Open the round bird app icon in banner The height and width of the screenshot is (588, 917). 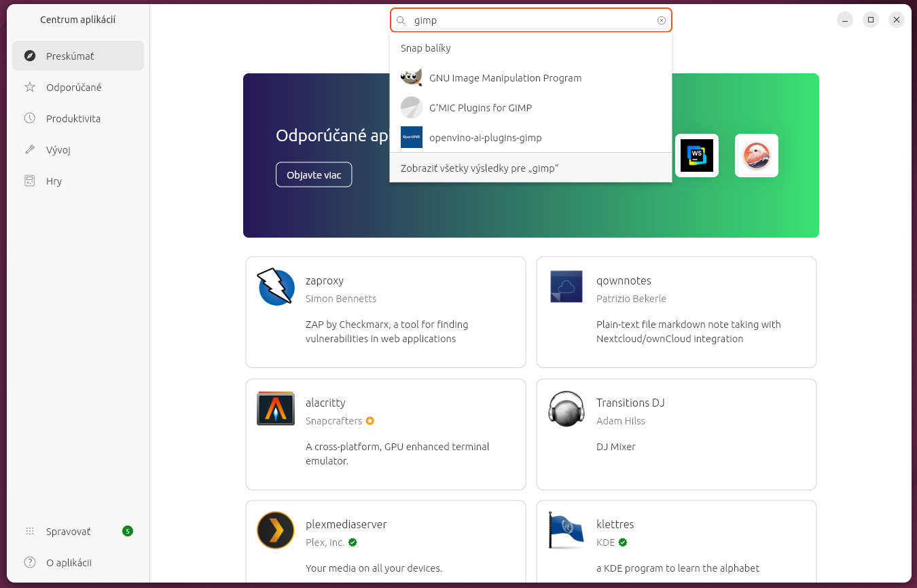(757, 155)
